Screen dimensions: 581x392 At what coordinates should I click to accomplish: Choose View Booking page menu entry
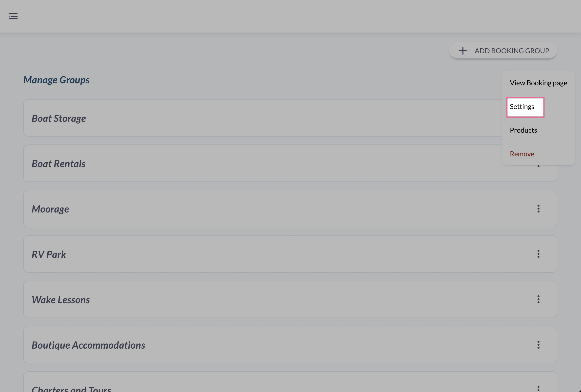point(538,83)
